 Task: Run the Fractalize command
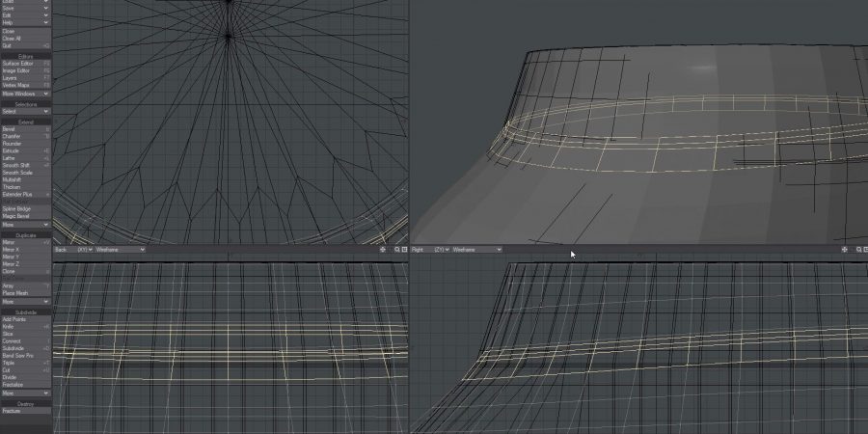[25, 384]
